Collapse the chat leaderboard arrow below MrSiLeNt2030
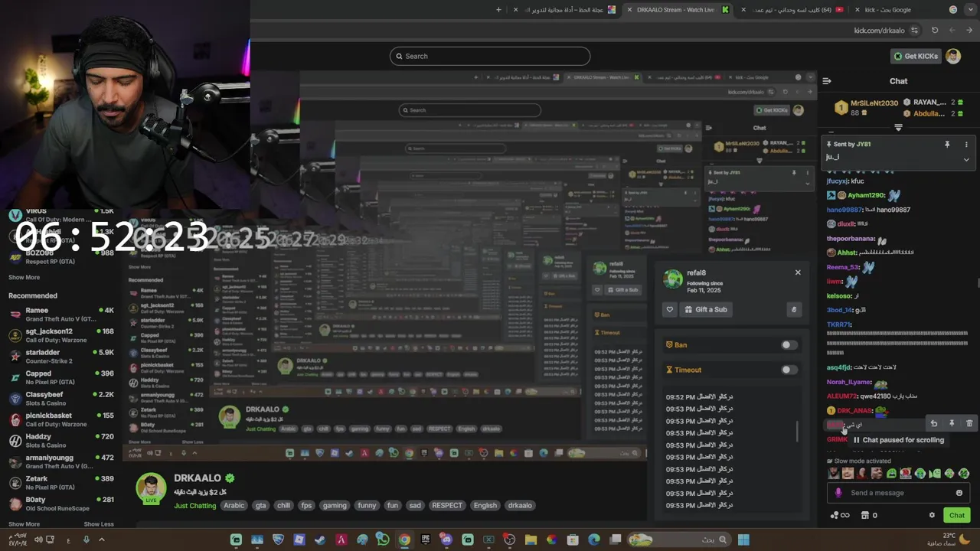Screen dimensions: 980x551 point(899,128)
